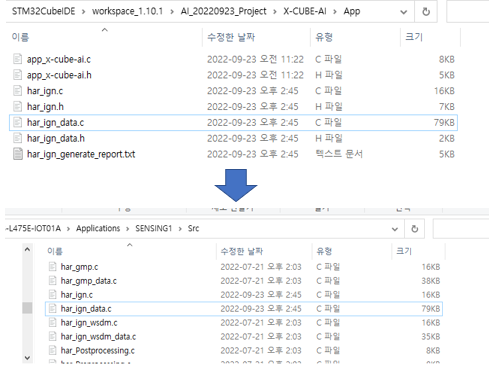Screen dimensions: 489x371
Task: Click the har_ign_wsdm_data.c file icon
Action: 52,336
